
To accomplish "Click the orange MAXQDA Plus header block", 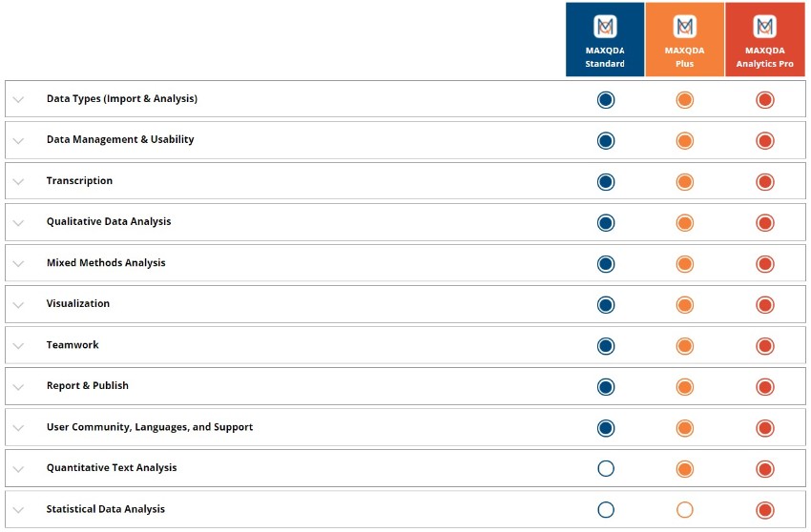I will 684,39.
